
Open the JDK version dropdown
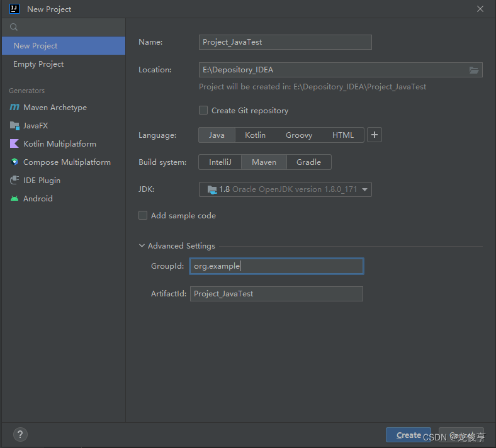click(x=285, y=189)
